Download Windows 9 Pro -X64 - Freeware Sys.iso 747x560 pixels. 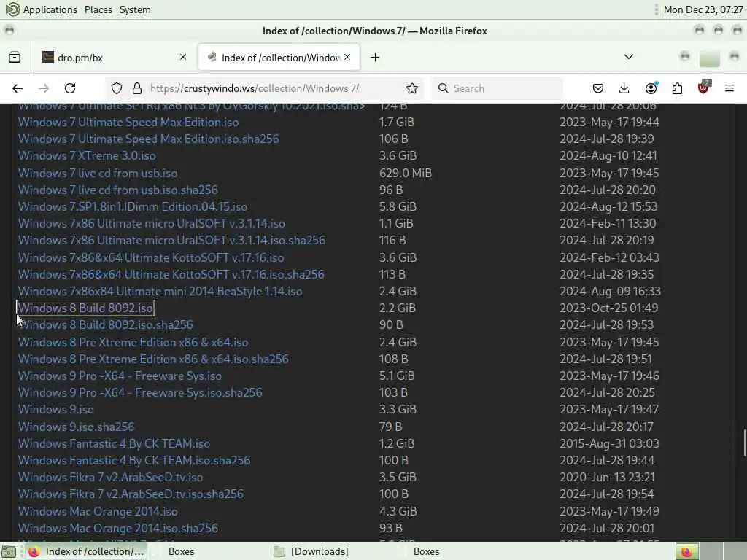point(120,376)
